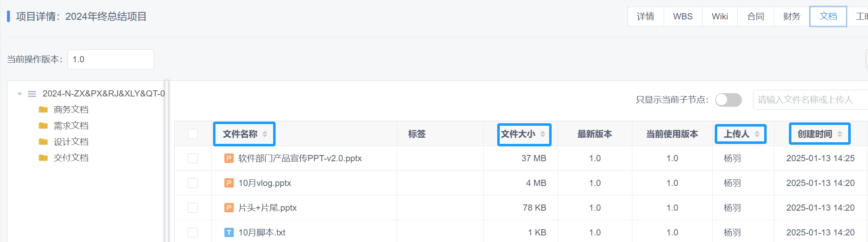
Task: Click the list icon beside the 2024-N-ZX project node
Action: point(32,94)
